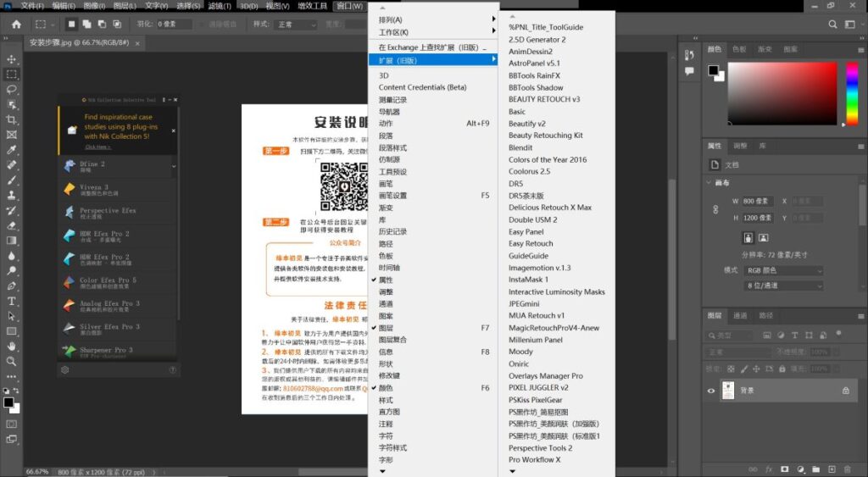Select the Crop tool

click(12, 119)
